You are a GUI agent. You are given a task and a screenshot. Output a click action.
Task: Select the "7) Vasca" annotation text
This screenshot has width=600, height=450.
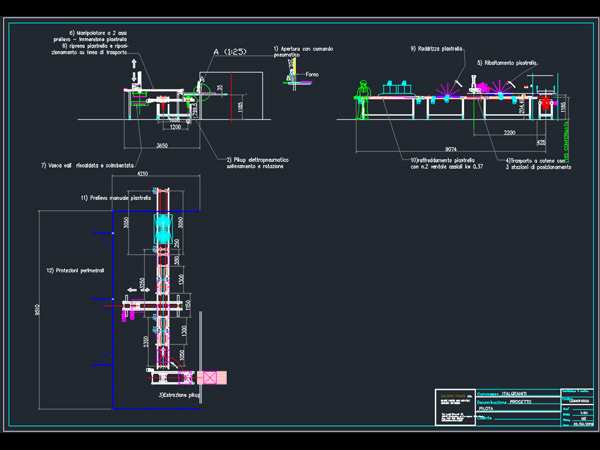pos(88,165)
